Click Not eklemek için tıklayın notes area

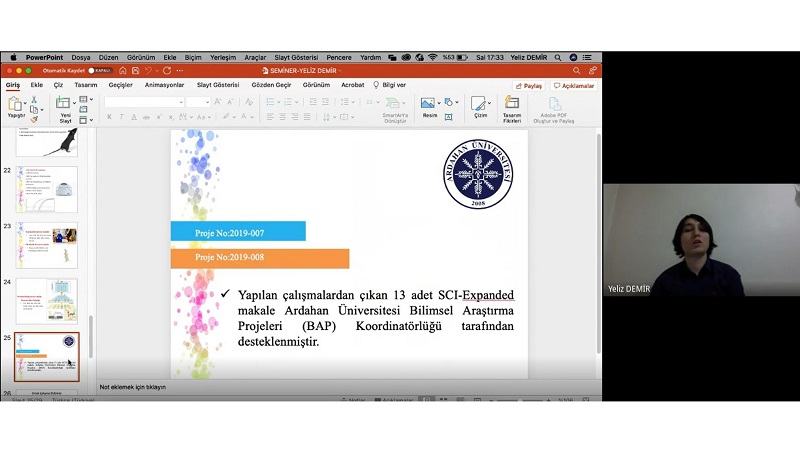(x=133, y=387)
